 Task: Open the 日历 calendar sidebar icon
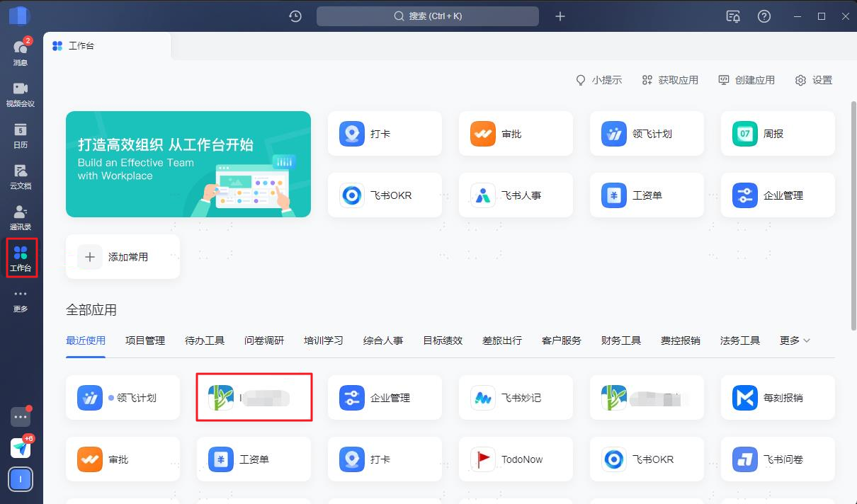[21, 134]
